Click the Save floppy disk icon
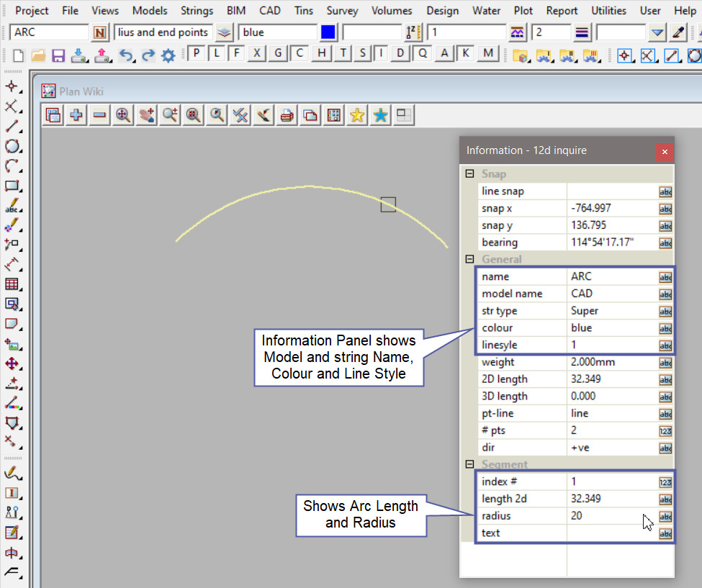Image resolution: width=702 pixels, height=588 pixels. click(58, 55)
